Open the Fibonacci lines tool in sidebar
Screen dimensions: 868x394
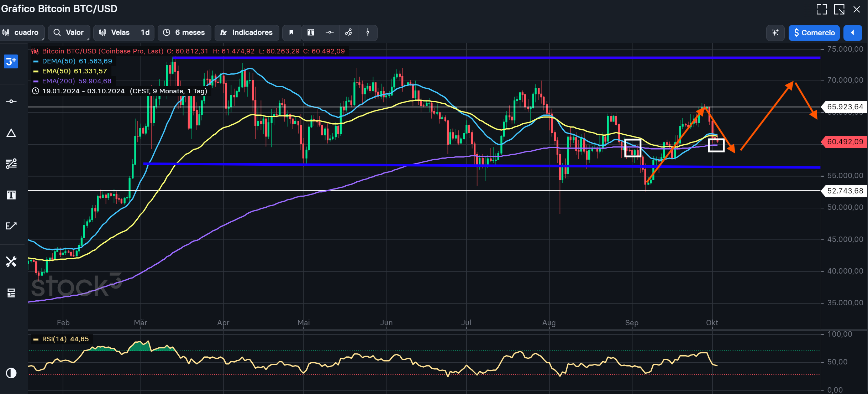pyautogui.click(x=11, y=164)
